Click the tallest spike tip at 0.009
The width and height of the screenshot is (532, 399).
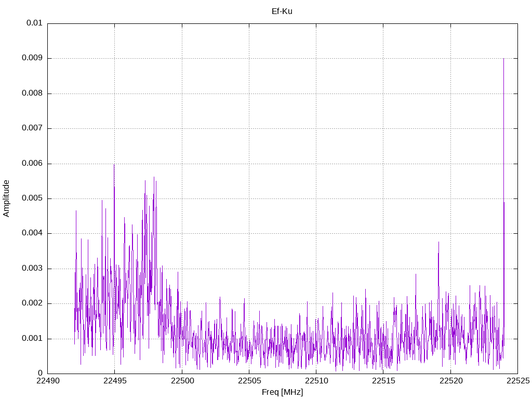[503, 59]
